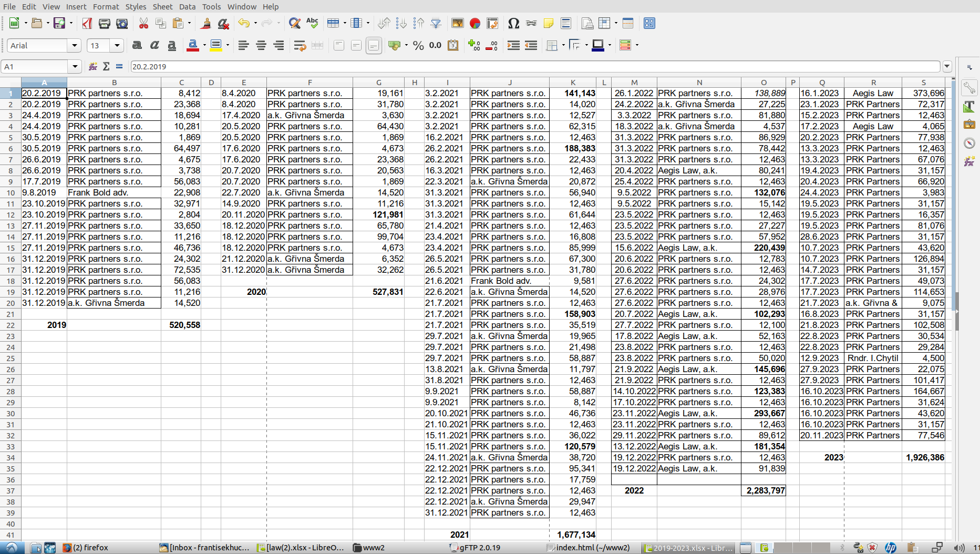Run the Spelling check
Viewport: 980px width, 554px height.
click(x=313, y=23)
